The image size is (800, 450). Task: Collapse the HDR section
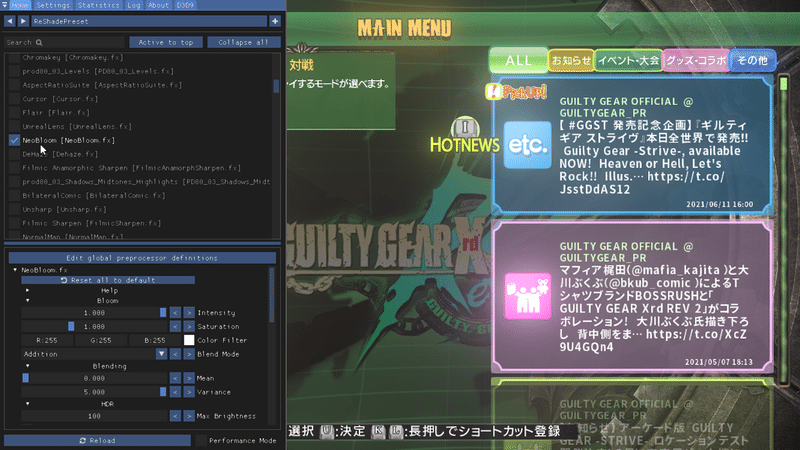pos(28,404)
